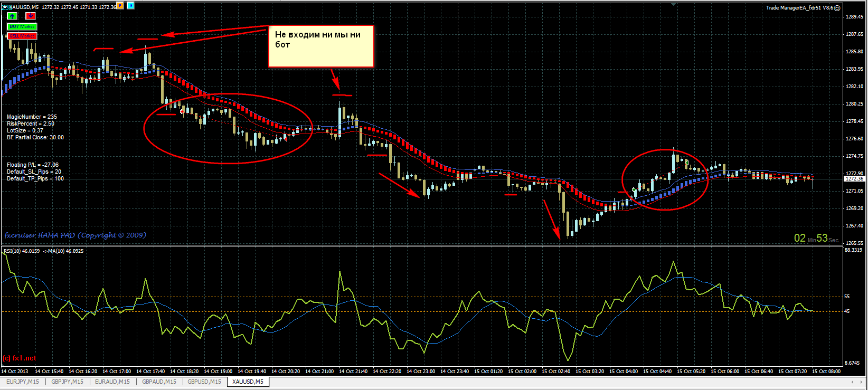Click the orange P button icon
Image resolution: width=868 pixels, height=390 pixels.
(x=120, y=5)
